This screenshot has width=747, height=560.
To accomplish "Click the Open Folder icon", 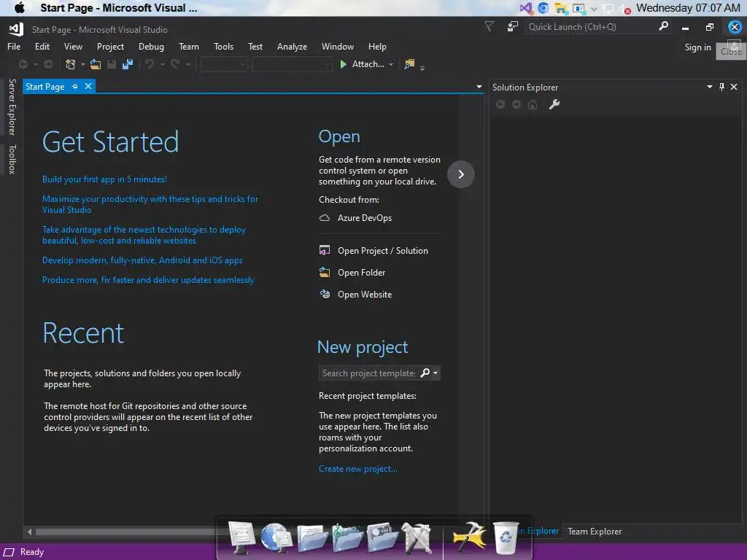I will coord(325,273).
